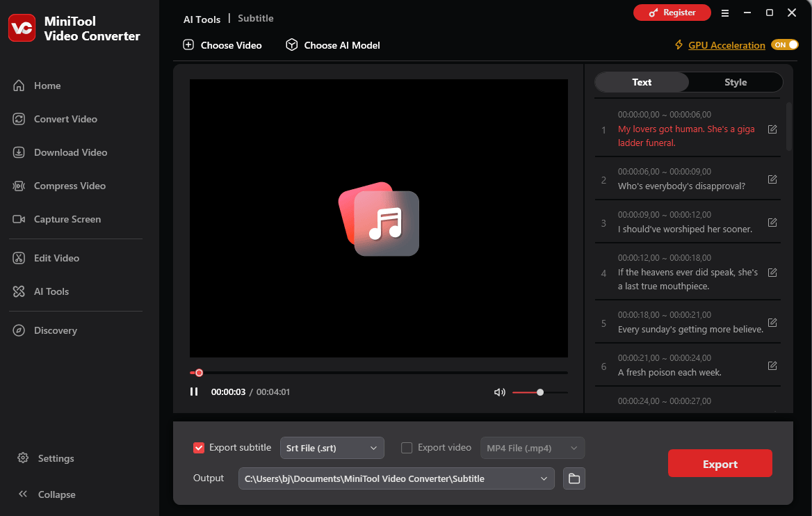812x516 pixels.
Task: Select 'Every sunday's getting more believe.' text
Action: [x=690, y=330]
